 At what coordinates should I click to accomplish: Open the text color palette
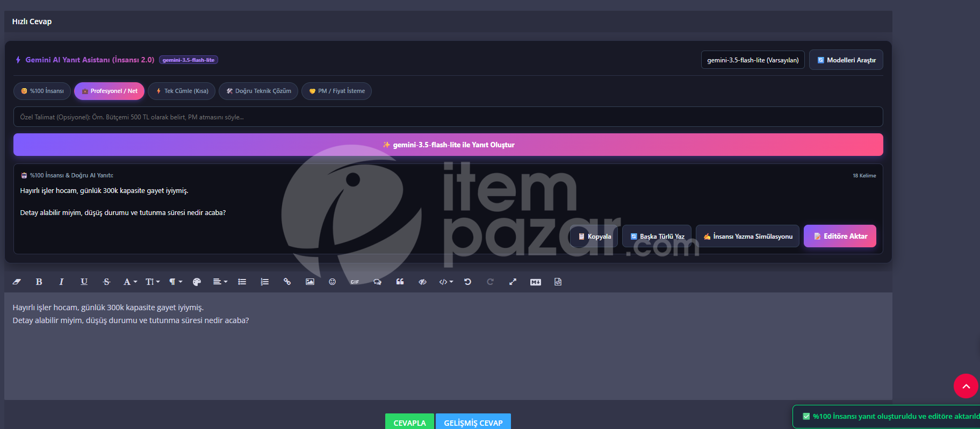(197, 282)
